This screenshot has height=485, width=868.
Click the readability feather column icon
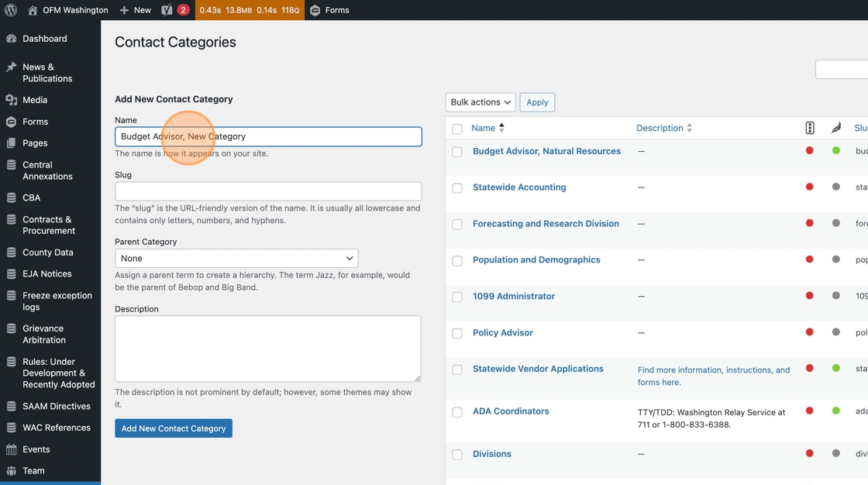click(x=835, y=128)
